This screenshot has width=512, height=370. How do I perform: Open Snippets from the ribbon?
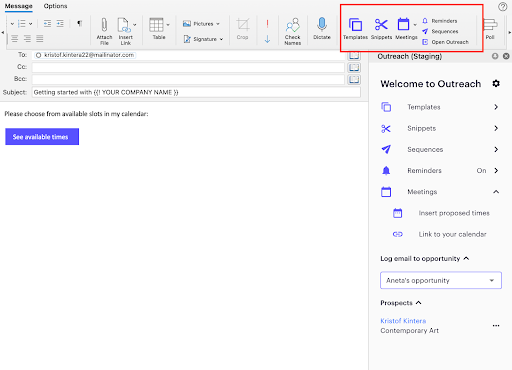point(381,29)
